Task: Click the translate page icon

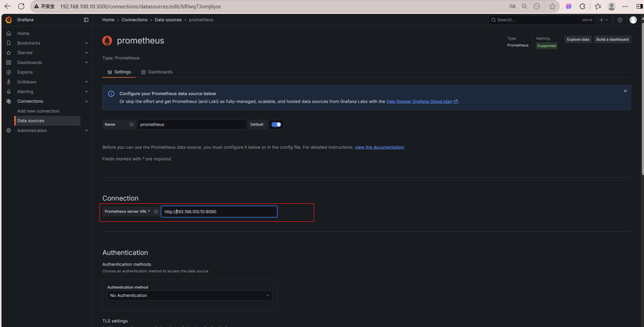Action: [512, 6]
